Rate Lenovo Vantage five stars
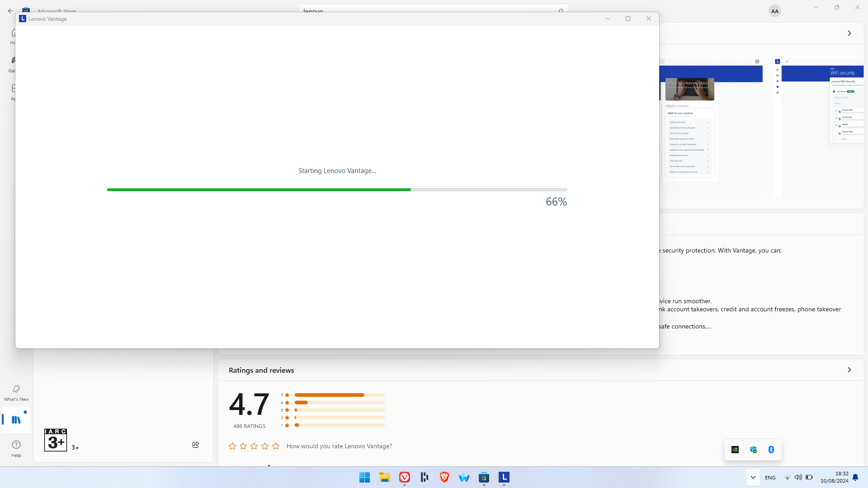The width and height of the screenshot is (868, 488). [x=276, y=446]
